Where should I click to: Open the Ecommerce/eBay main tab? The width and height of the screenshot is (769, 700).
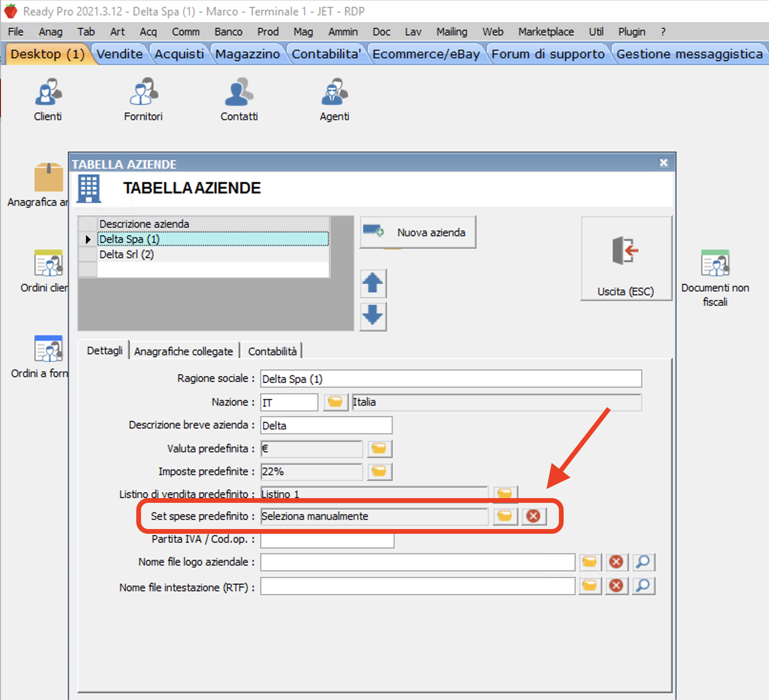(426, 54)
